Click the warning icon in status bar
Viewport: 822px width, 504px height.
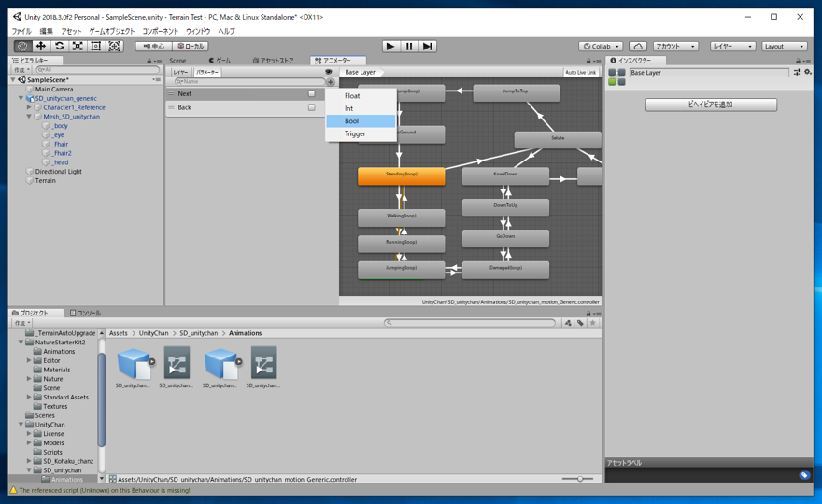[14, 490]
